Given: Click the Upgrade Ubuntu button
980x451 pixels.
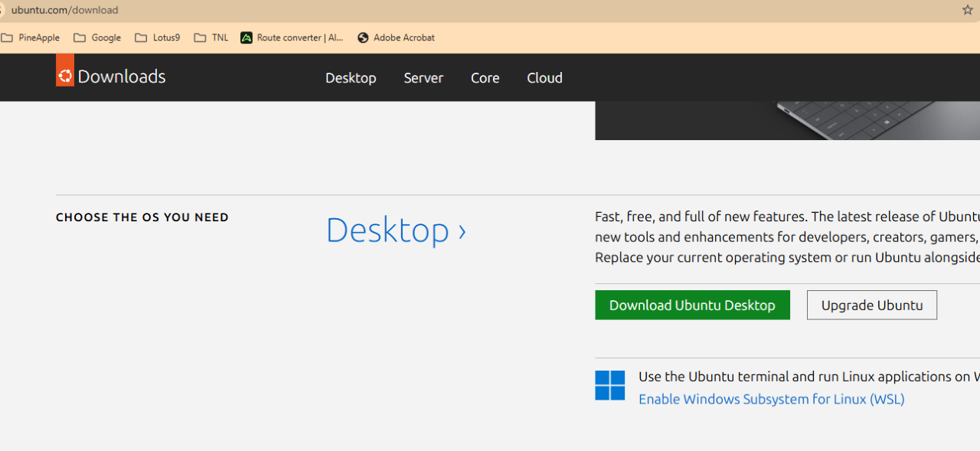Looking at the screenshot, I should coord(871,305).
